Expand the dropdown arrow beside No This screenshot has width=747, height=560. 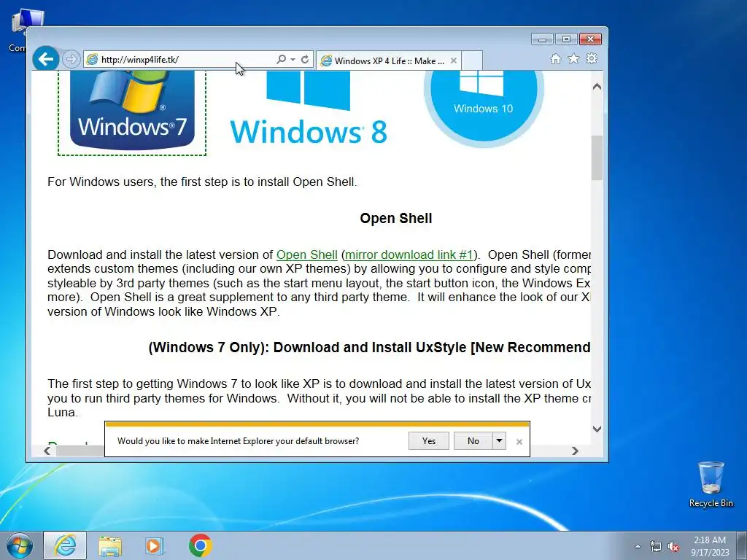pyautogui.click(x=499, y=441)
